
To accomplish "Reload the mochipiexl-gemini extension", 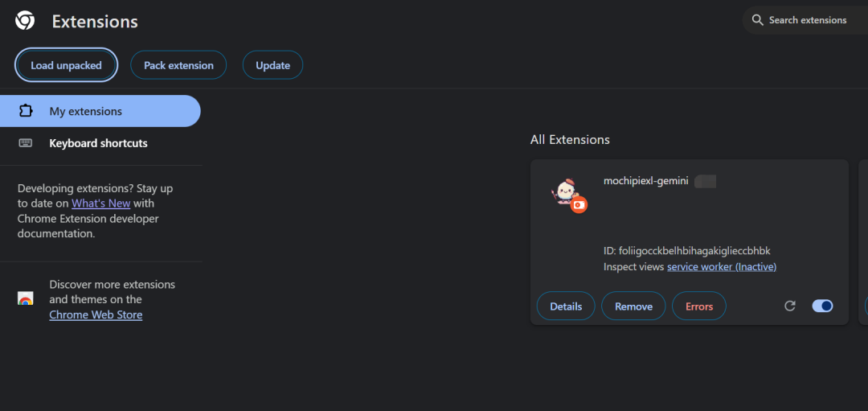I will pyautogui.click(x=790, y=306).
